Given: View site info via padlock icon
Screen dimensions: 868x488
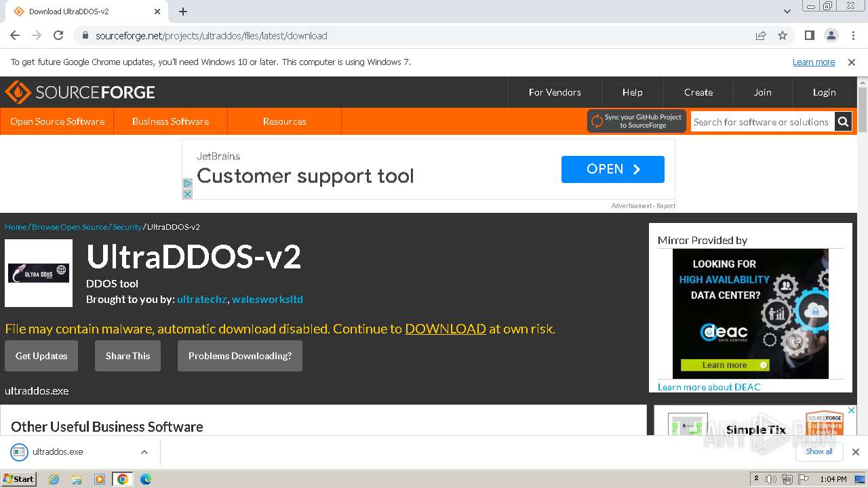Looking at the screenshot, I should click(85, 35).
